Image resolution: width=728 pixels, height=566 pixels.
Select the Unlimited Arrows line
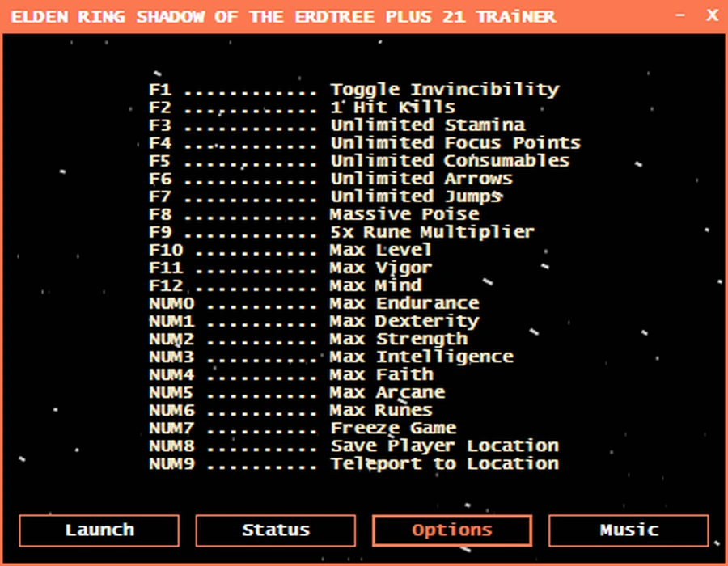(x=331, y=179)
